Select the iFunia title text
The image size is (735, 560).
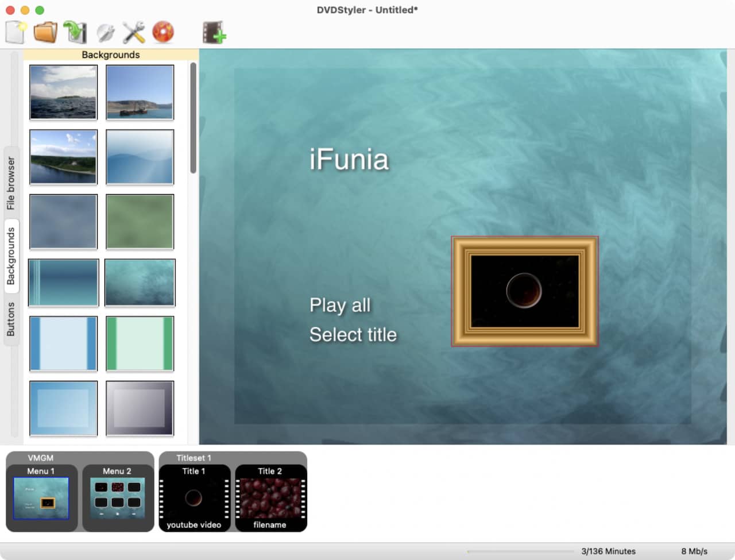click(349, 159)
